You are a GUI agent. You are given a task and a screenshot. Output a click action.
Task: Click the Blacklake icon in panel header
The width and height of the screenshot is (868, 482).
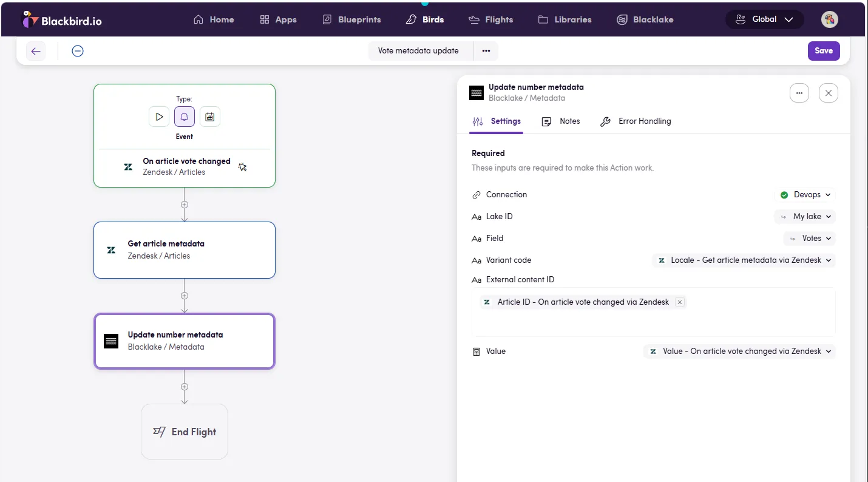477,93
